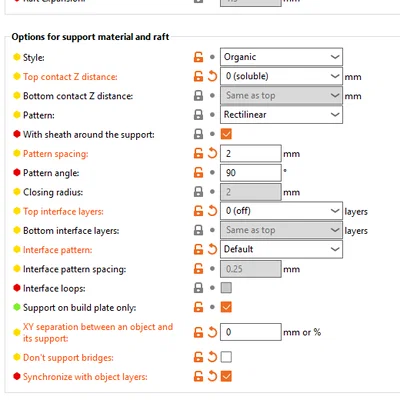Image resolution: width=400 pixels, height=400 pixels.
Task: Uncheck With sheath around the support
Action: click(x=226, y=134)
